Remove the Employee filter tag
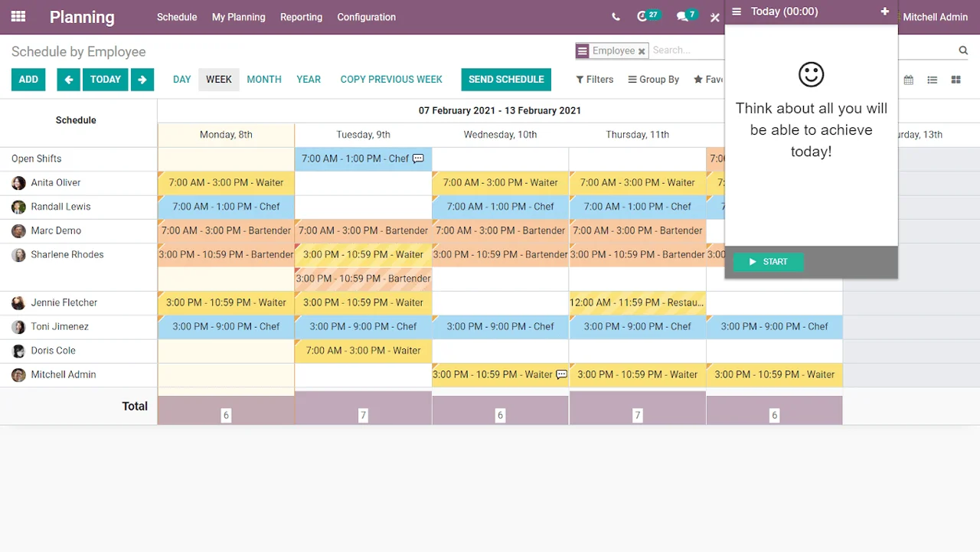This screenshot has width=980, height=552. click(642, 51)
